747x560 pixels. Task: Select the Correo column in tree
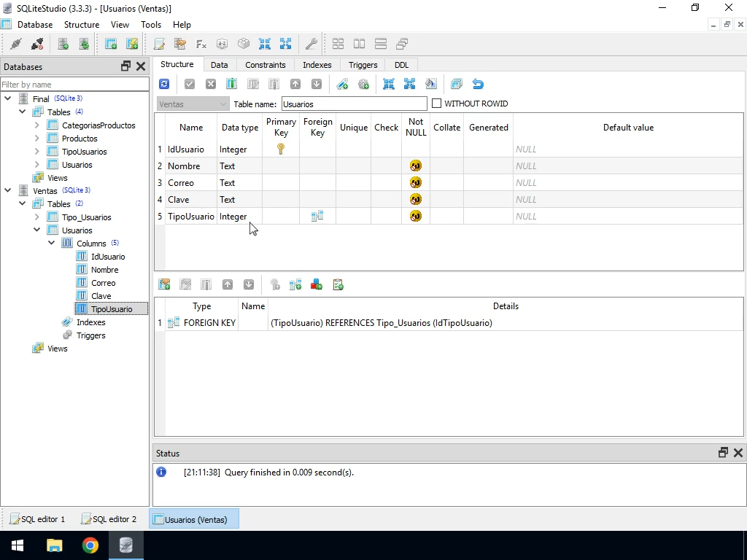(103, 283)
